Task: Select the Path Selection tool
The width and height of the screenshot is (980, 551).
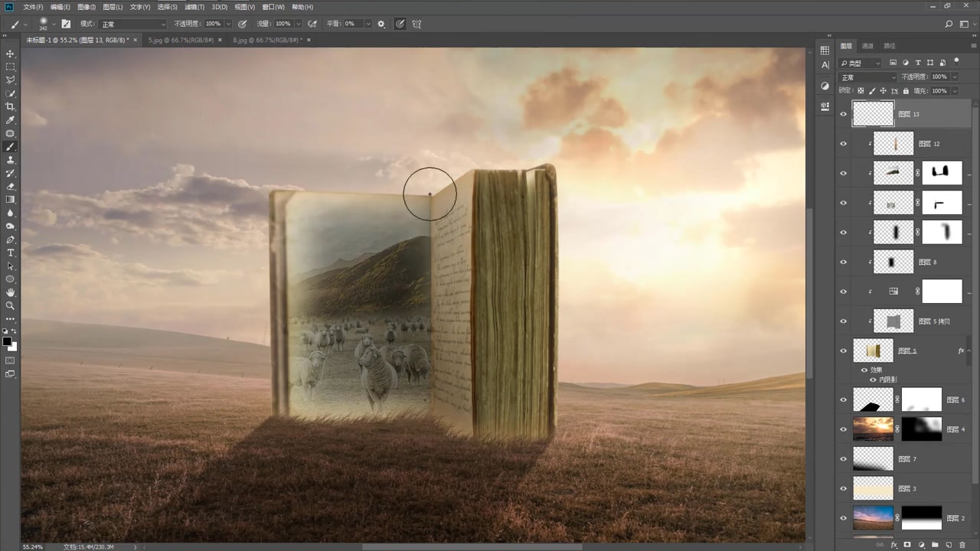Action: click(10, 266)
